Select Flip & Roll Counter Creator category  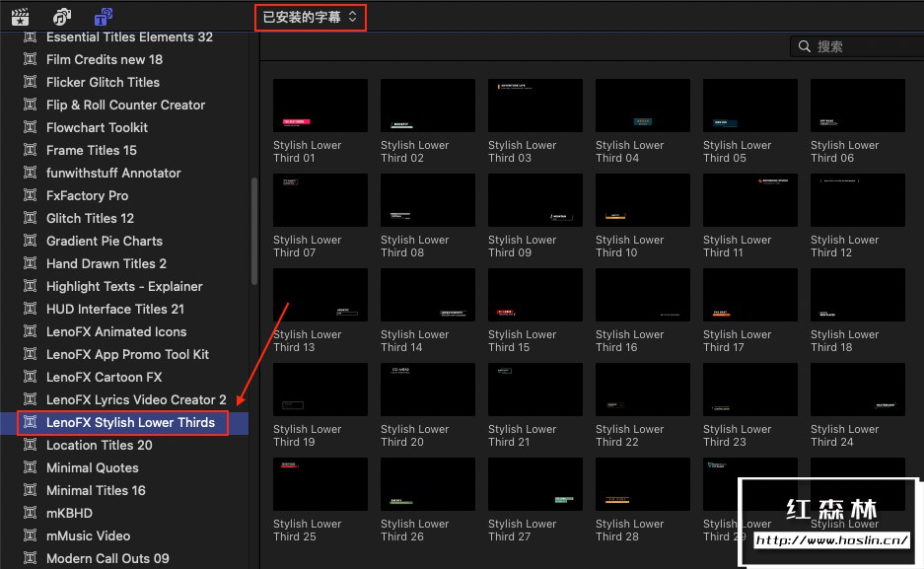point(124,105)
